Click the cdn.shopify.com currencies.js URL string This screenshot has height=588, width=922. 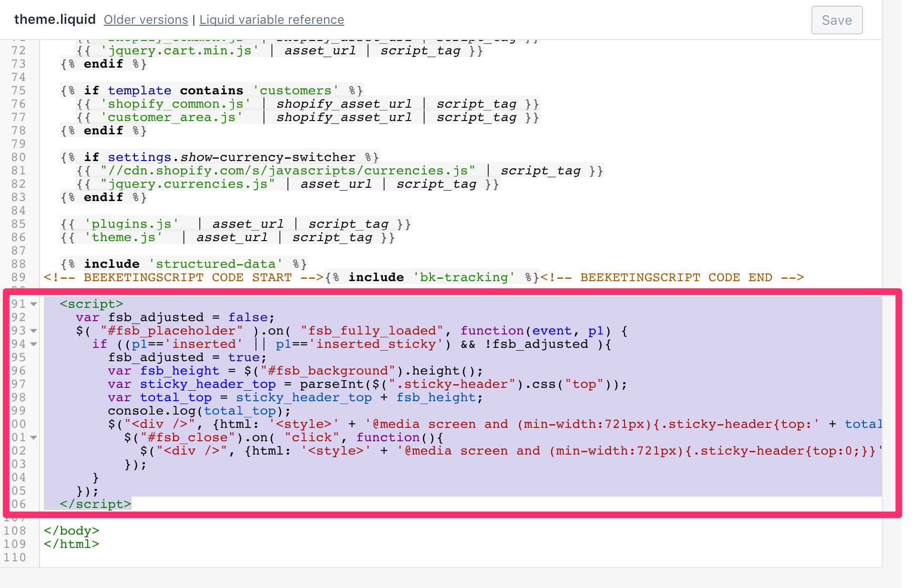[288, 171]
